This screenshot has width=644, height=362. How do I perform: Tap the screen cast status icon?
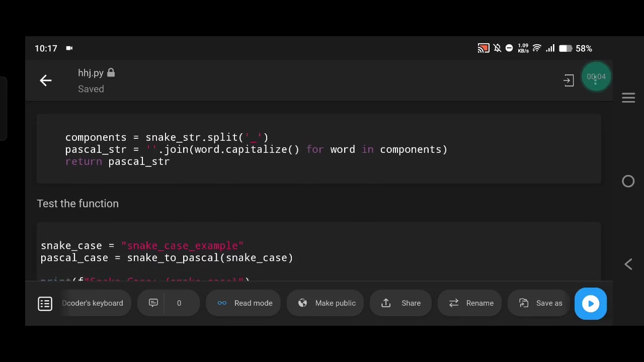pos(484,48)
